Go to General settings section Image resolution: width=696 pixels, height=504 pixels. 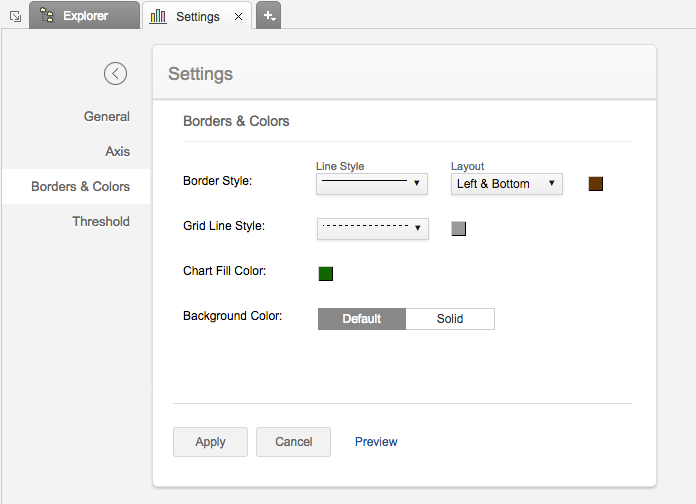point(107,116)
